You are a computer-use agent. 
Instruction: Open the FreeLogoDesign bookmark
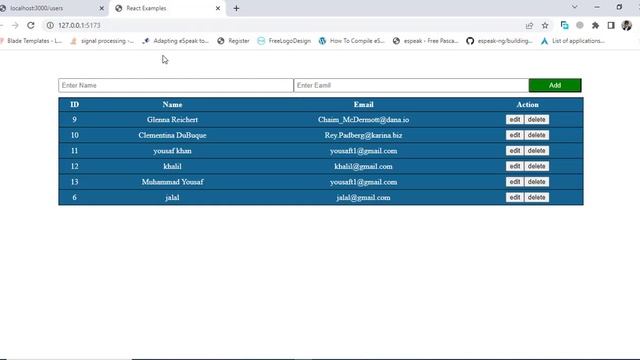(x=284, y=41)
